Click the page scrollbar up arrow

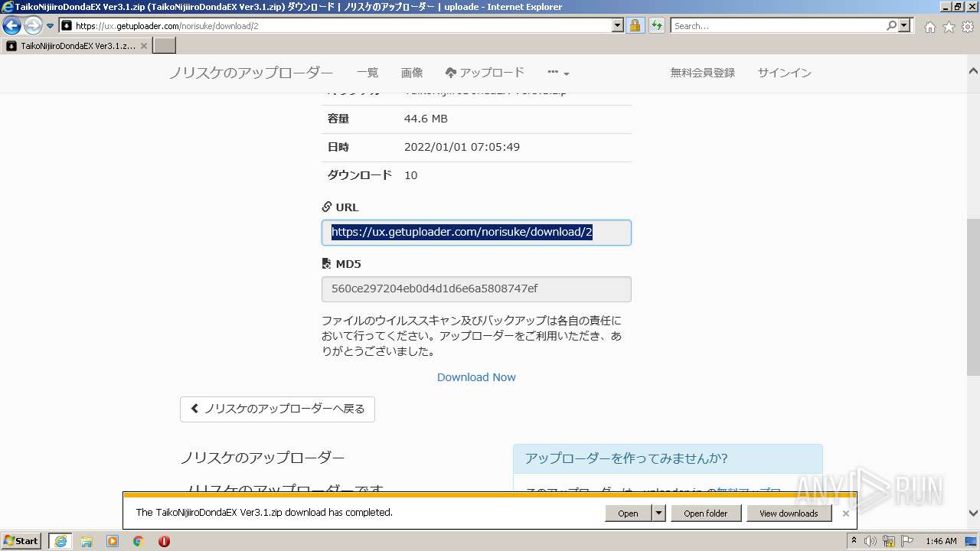pyautogui.click(x=973, y=71)
